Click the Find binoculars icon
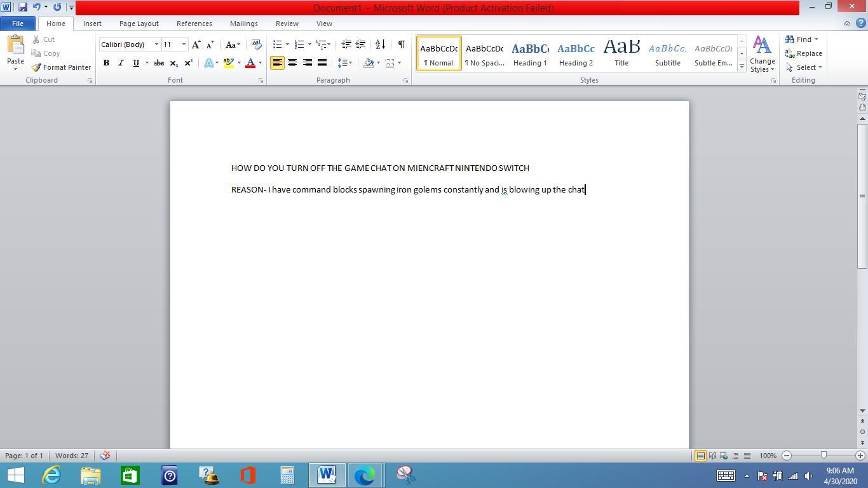868x488 pixels. 790,39
